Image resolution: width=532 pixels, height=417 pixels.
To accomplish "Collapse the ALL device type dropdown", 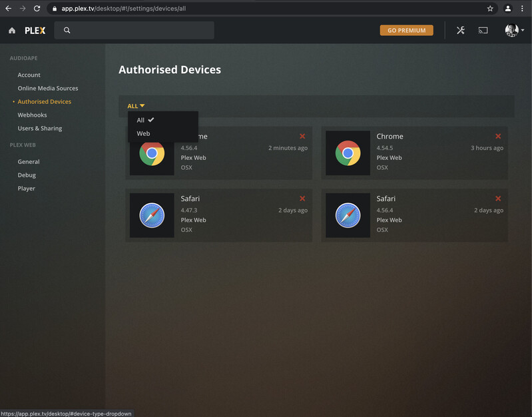I will click(136, 106).
